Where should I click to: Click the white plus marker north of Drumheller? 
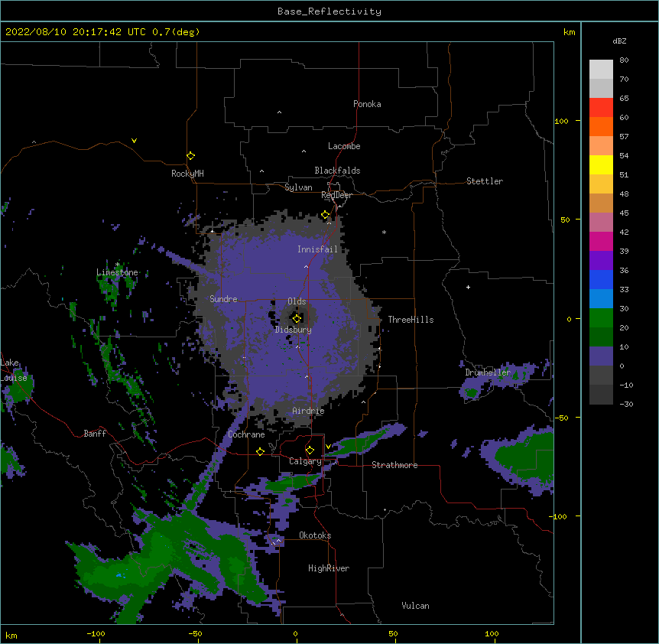pos(468,287)
